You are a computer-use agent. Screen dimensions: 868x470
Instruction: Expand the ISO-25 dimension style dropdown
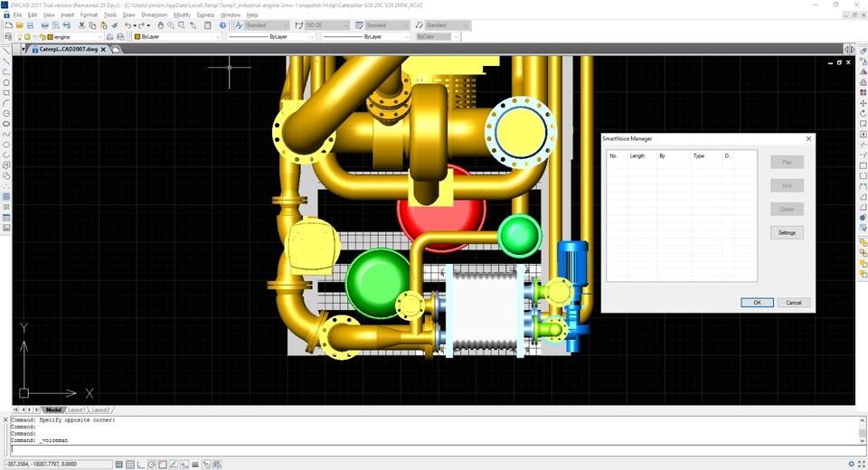point(330,25)
